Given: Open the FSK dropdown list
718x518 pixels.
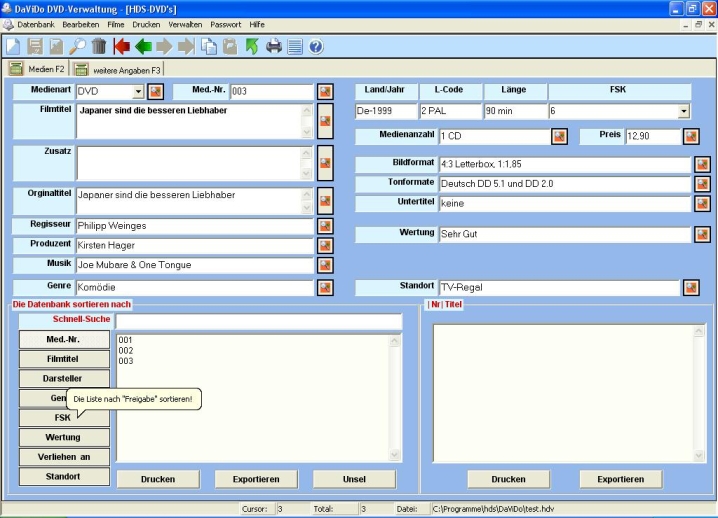Looking at the screenshot, I should 683,111.
